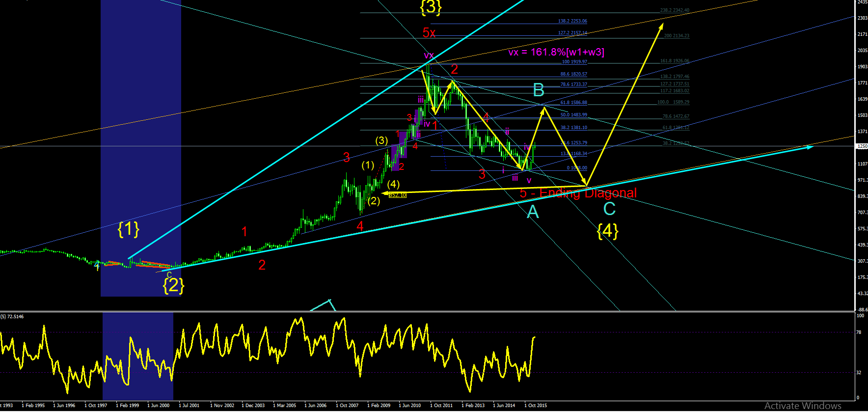Click the current price marker '1250' on the price axis

click(862, 146)
